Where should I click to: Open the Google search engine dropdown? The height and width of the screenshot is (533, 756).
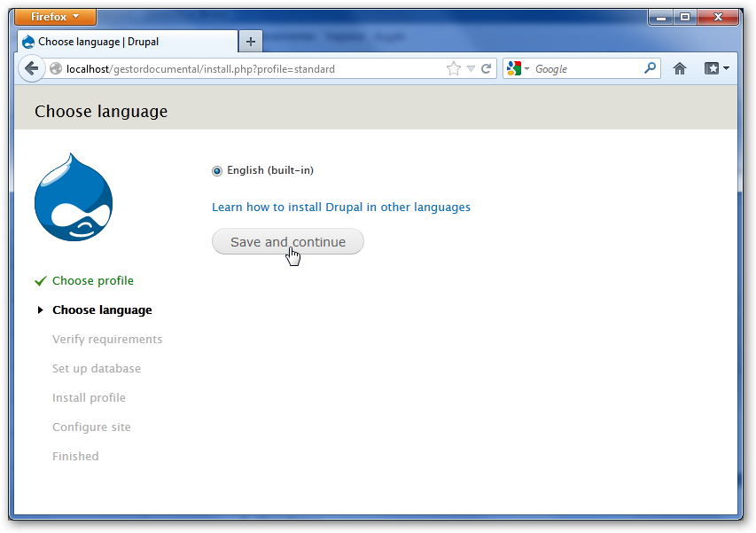coord(517,68)
